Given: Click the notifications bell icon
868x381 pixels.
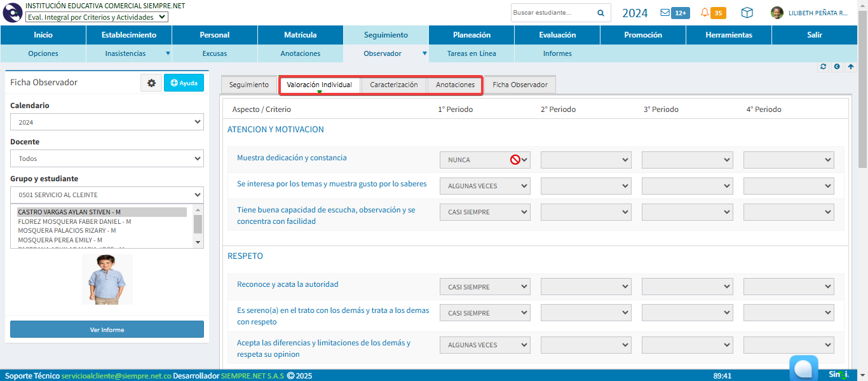Looking at the screenshot, I should [x=705, y=13].
